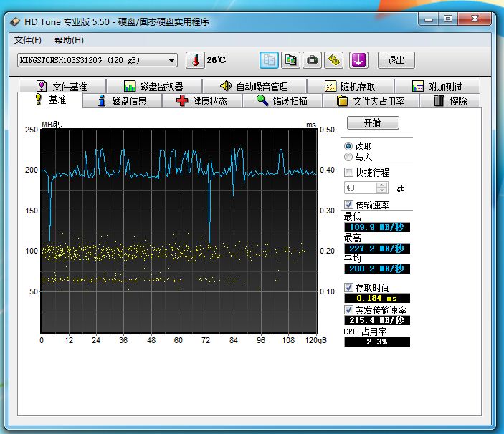Click the short stroke 40 input field

pyautogui.click(x=360, y=188)
